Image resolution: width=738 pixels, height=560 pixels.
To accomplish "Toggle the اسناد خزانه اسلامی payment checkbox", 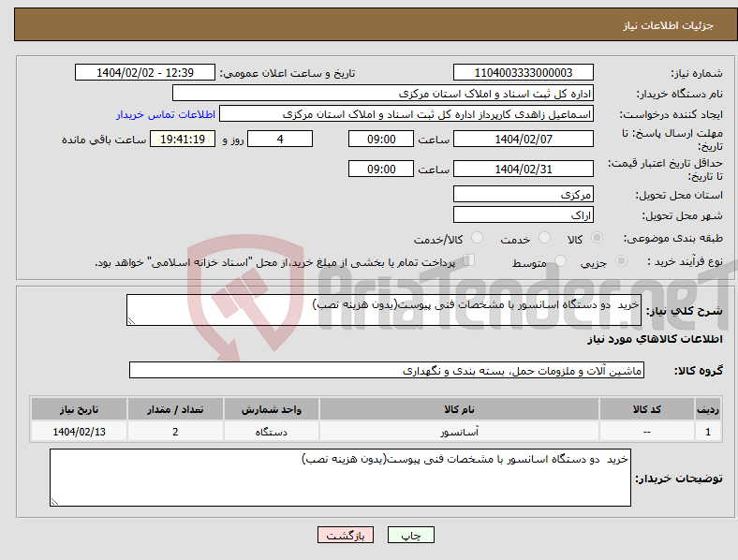I will tap(469, 260).
